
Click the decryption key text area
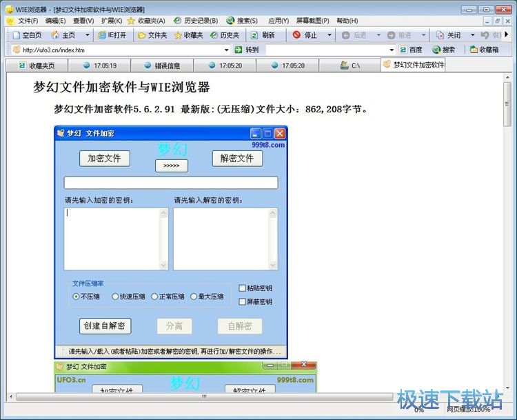225,239
